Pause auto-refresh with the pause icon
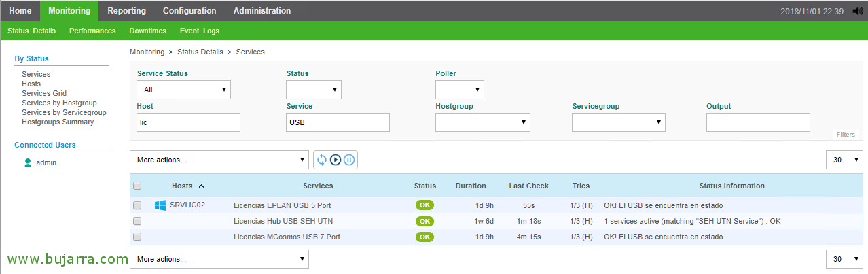868x274 pixels. 349,160
